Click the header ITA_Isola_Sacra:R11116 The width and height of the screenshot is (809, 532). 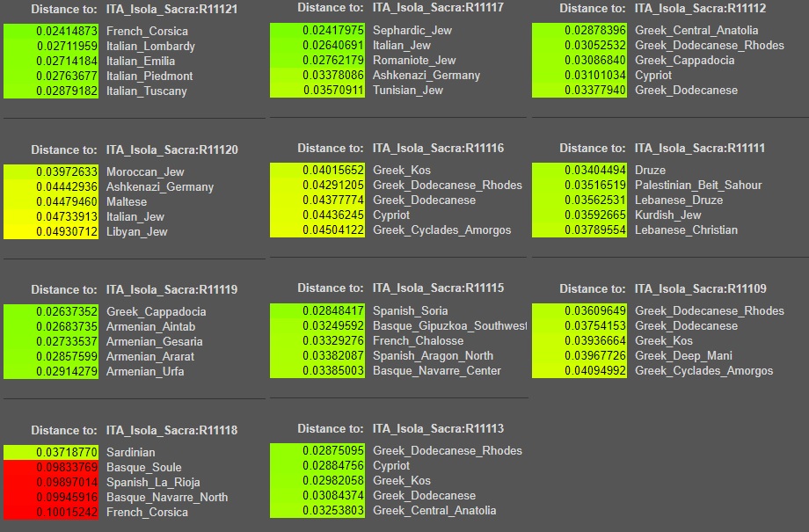tap(438, 148)
